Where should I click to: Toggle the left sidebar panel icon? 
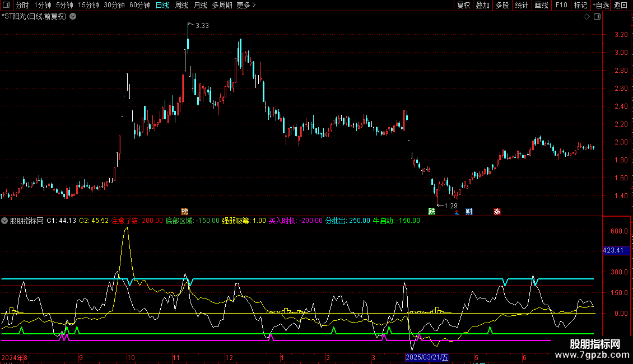6,5
